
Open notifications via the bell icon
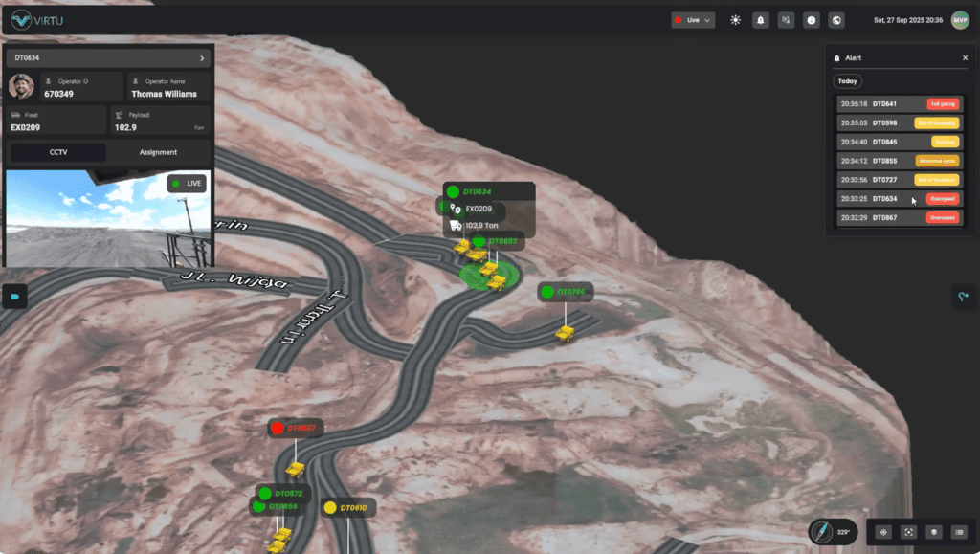tap(761, 20)
